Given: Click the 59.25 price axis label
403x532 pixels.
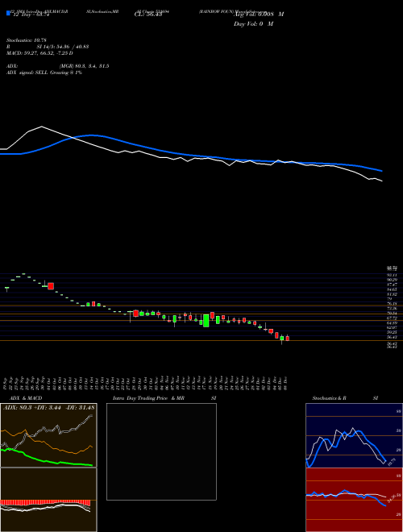Looking at the screenshot, I should pyautogui.click(x=392, y=332).
